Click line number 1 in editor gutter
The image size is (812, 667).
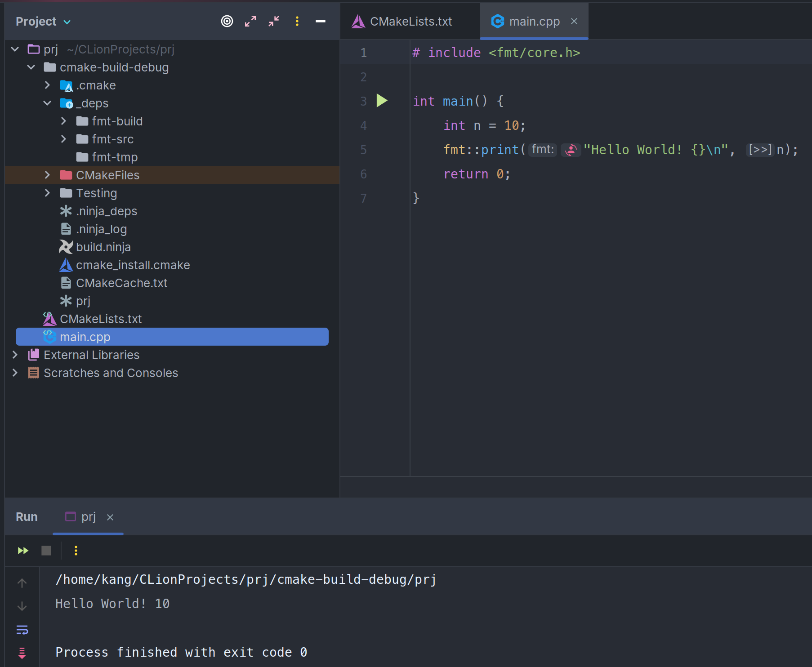[363, 53]
